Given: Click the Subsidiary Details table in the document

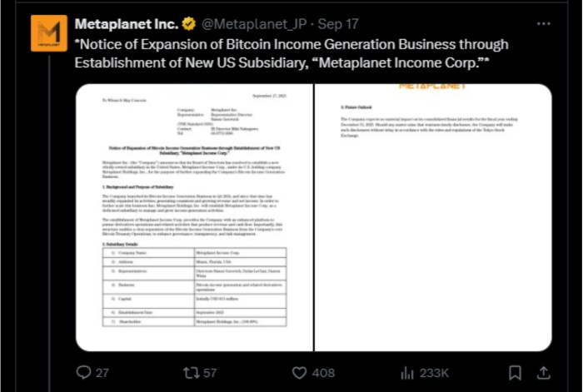Looking at the screenshot, I should 194,287.
